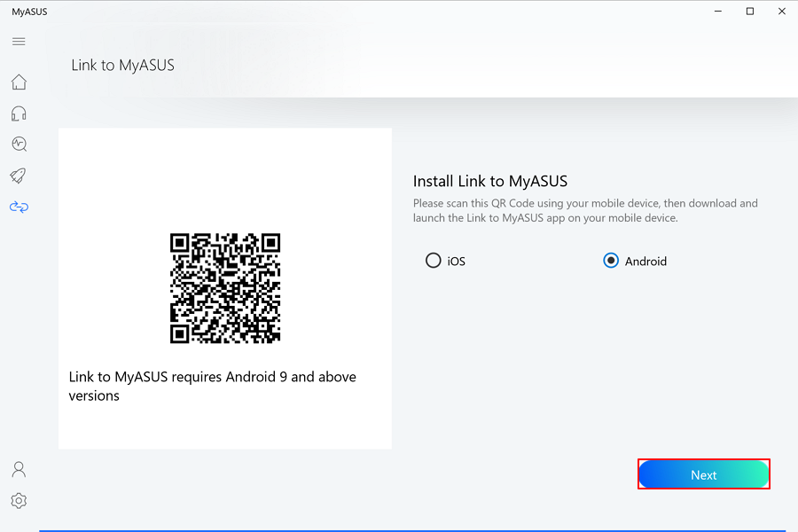
Task: Go to the Home page icon
Action: point(19,82)
